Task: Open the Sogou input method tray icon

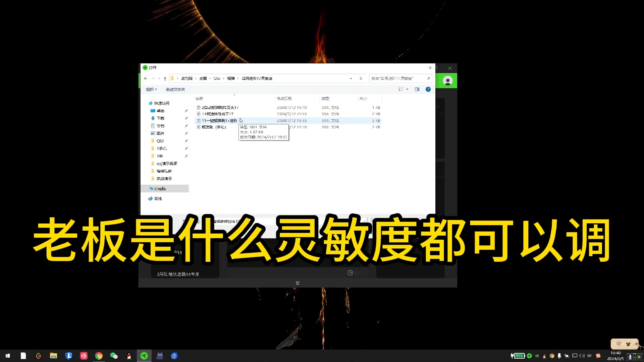Action: pyautogui.click(x=598, y=356)
